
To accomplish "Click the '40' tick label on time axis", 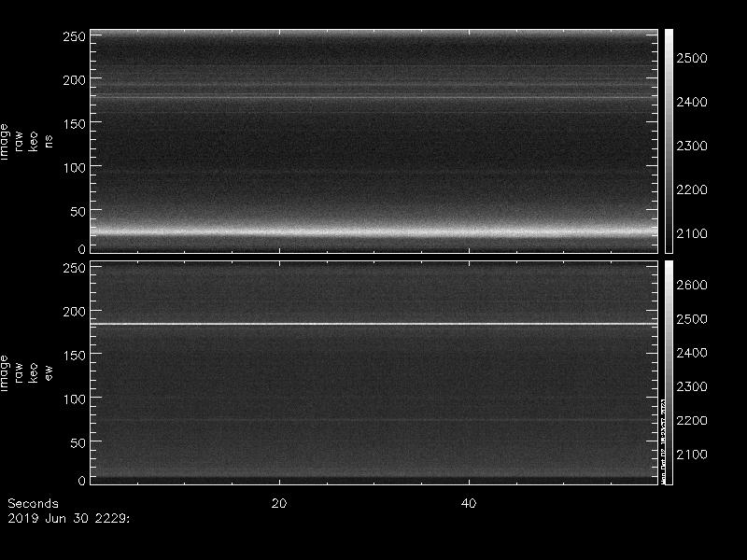I will pyautogui.click(x=469, y=503).
